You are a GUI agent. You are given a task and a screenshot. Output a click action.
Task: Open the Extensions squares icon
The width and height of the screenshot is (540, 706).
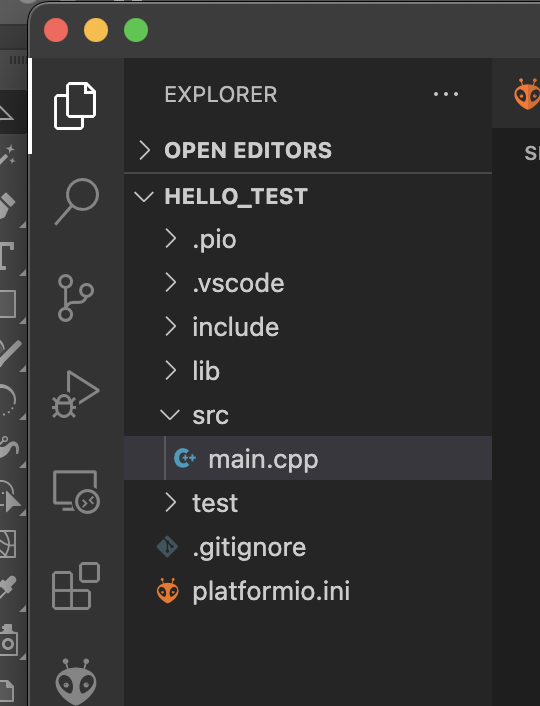pyautogui.click(x=76, y=586)
